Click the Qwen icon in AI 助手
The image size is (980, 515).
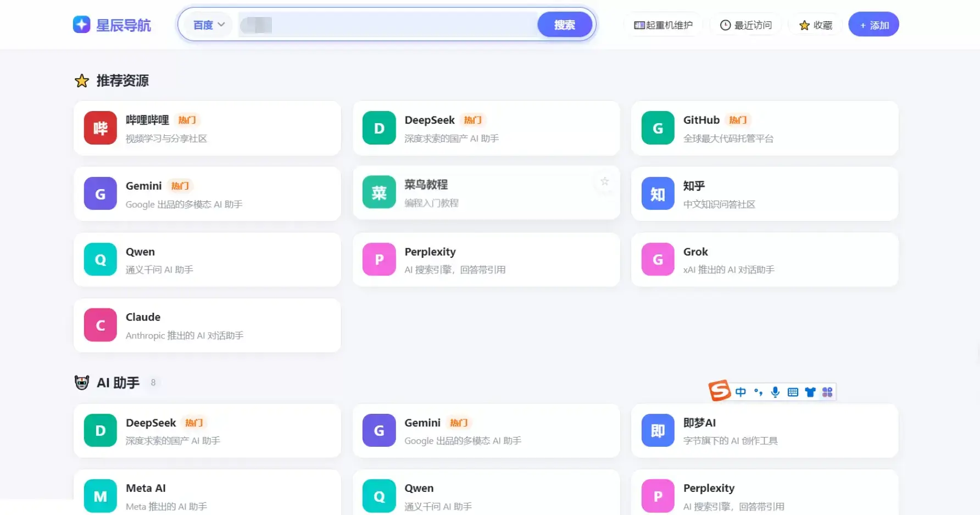tap(379, 496)
